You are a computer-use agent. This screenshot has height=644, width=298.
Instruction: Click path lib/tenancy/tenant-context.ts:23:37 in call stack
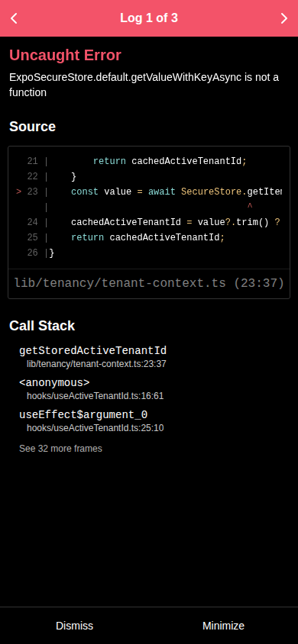pyautogui.click(x=96, y=364)
